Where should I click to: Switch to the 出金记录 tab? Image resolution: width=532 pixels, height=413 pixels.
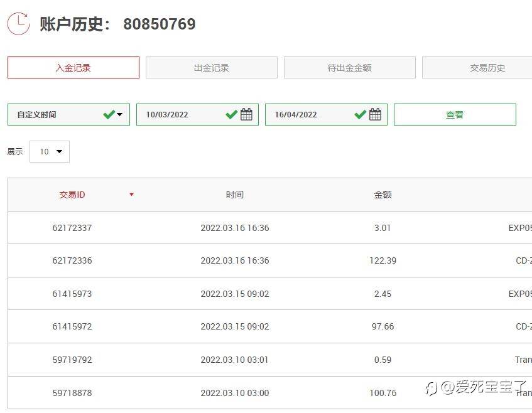pos(212,68)
